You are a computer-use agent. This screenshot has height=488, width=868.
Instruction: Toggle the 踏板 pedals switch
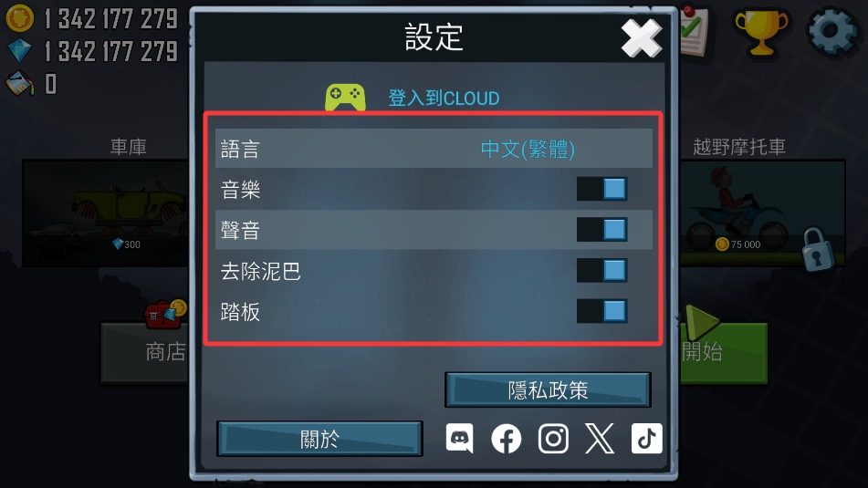[x=601, y=311]
